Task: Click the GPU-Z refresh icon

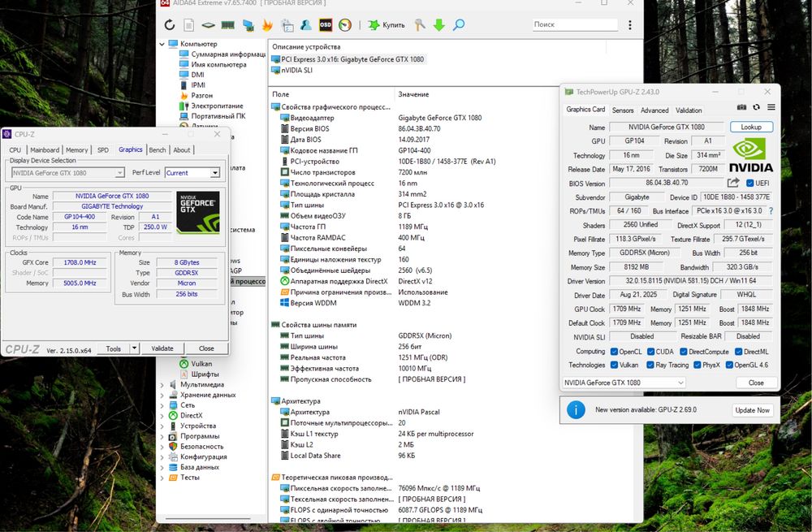Action: point(756,107)
